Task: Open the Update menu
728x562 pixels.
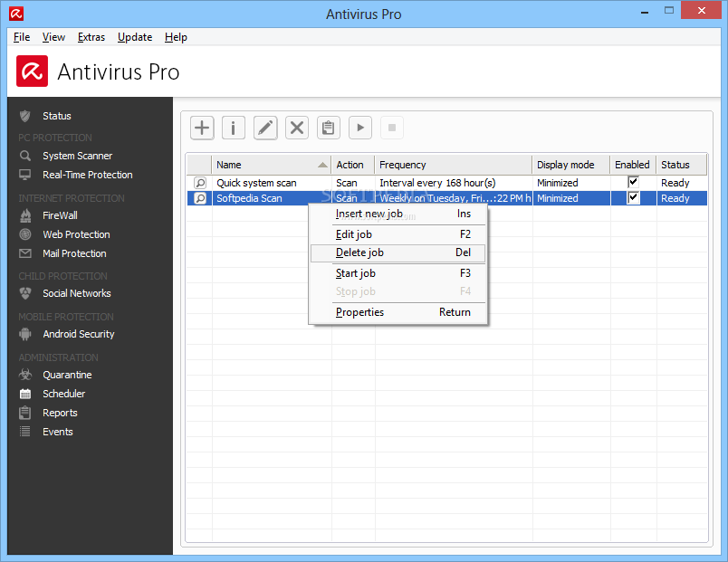Action: tap(135, 37)
